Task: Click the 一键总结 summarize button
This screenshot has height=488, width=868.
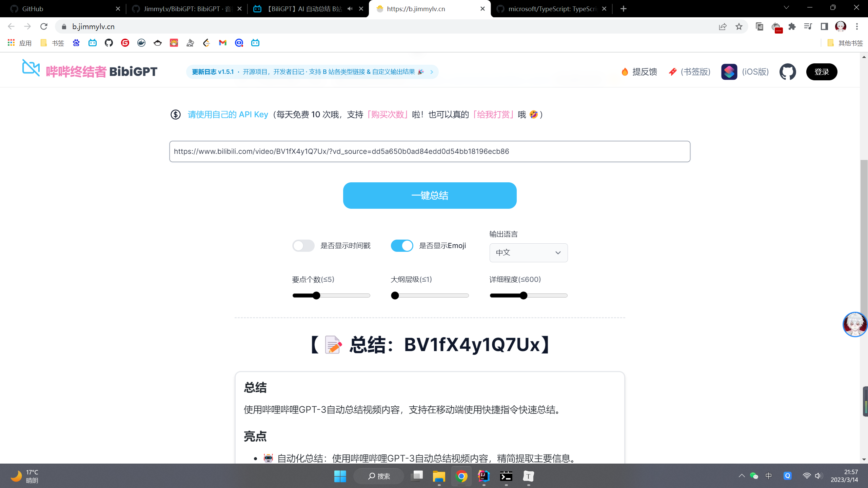Action: pos(430,195)
